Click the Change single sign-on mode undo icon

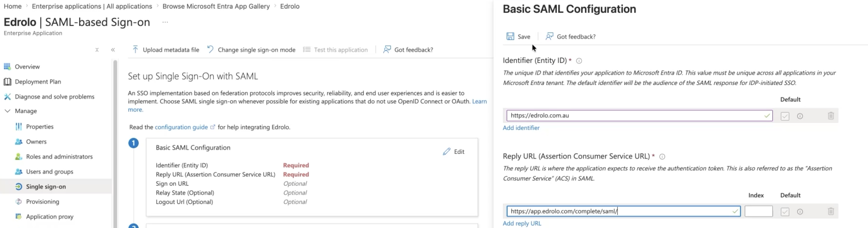pyautogui.click(x=210, y=50)
